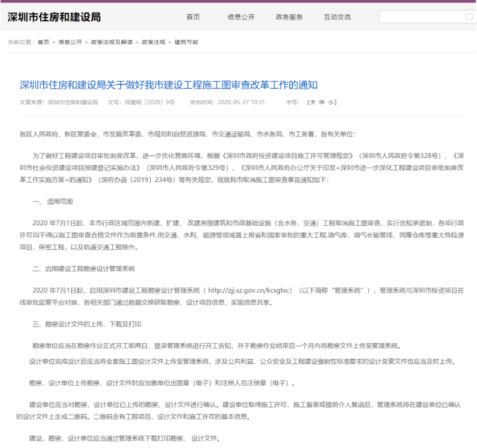Open the 首页 navigation menu item
This screenshot has height=448, width=477.
[193, 17]
